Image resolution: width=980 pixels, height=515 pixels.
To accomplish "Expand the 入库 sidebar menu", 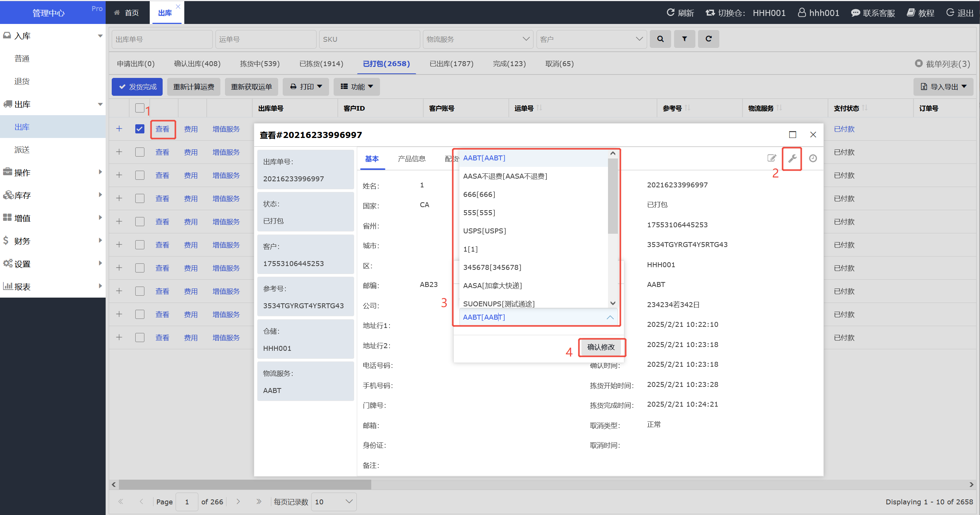I will [x=53, y=36].
